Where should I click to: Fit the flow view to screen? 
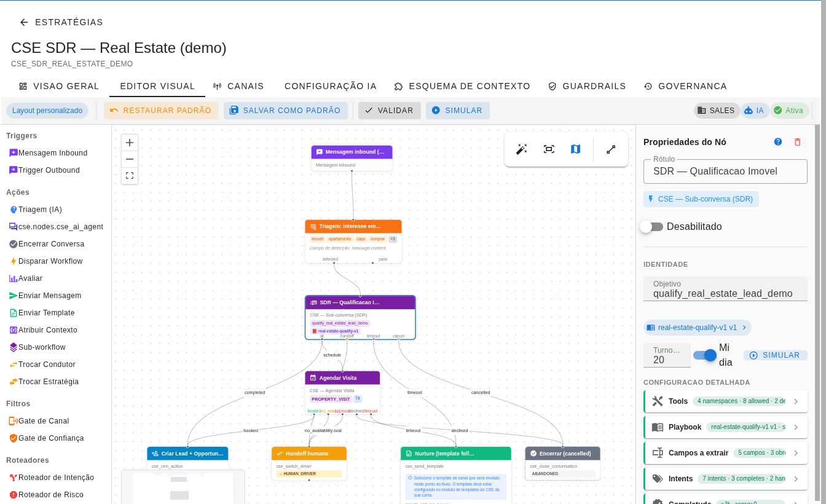click(130, 176)
